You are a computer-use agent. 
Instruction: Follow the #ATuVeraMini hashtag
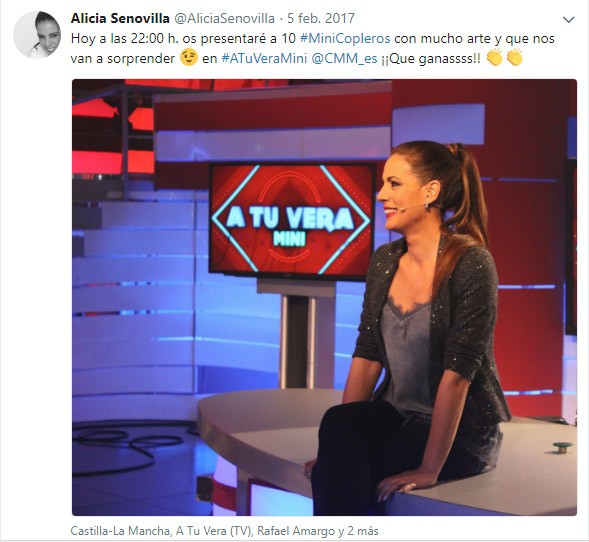point(264,59)
